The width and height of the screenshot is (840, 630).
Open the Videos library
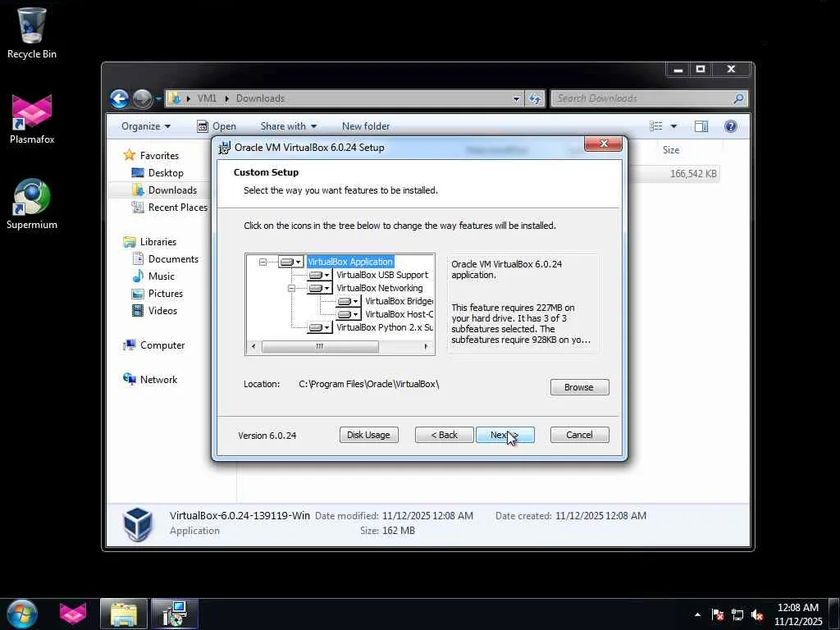(x=162, y=311)
